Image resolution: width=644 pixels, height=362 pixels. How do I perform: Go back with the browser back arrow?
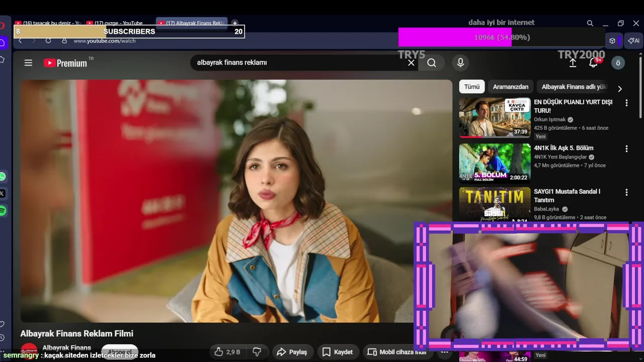[x=20, y=41]
